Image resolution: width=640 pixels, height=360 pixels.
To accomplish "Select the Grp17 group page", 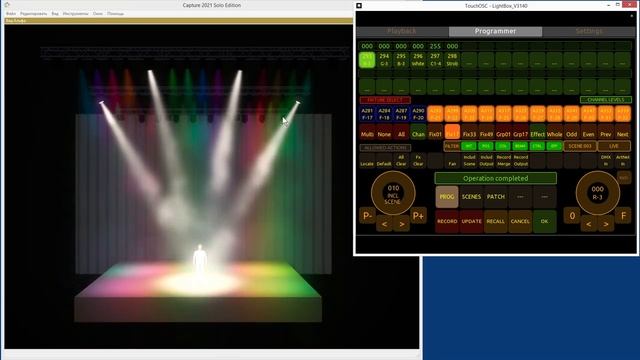I will point(520,133).
